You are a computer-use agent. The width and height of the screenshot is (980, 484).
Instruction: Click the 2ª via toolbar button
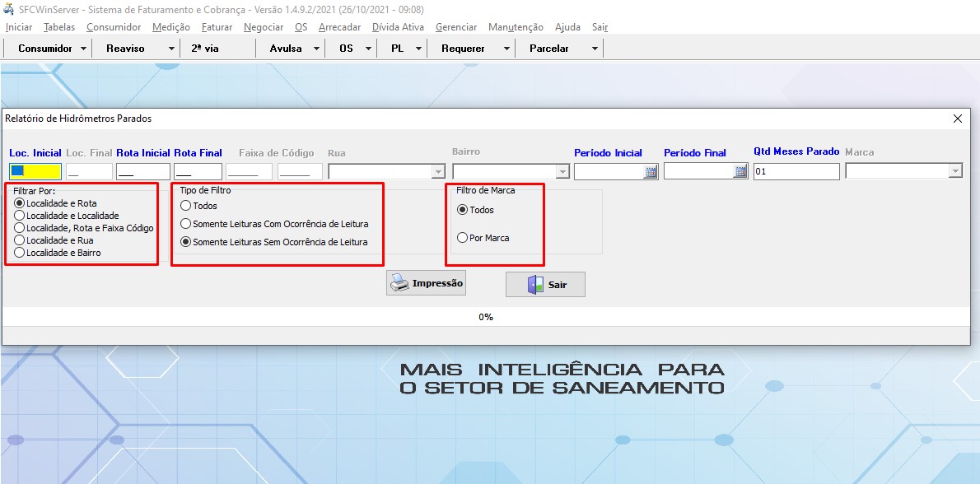click(205, 49)
